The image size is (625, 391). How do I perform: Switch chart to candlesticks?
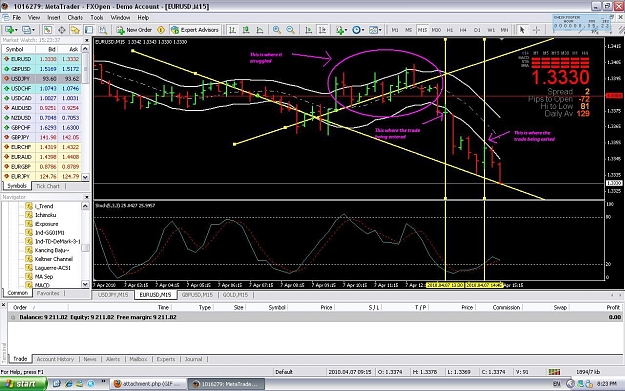[x=246, y=30]
